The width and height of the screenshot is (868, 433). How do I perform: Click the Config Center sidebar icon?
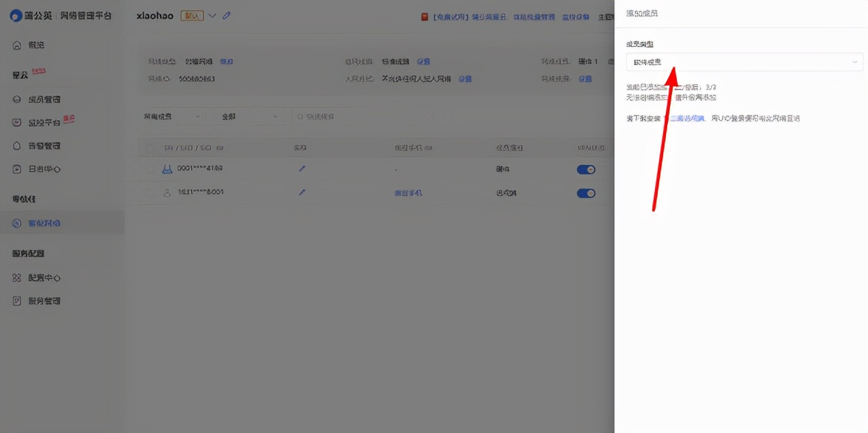tap(18, 277)
